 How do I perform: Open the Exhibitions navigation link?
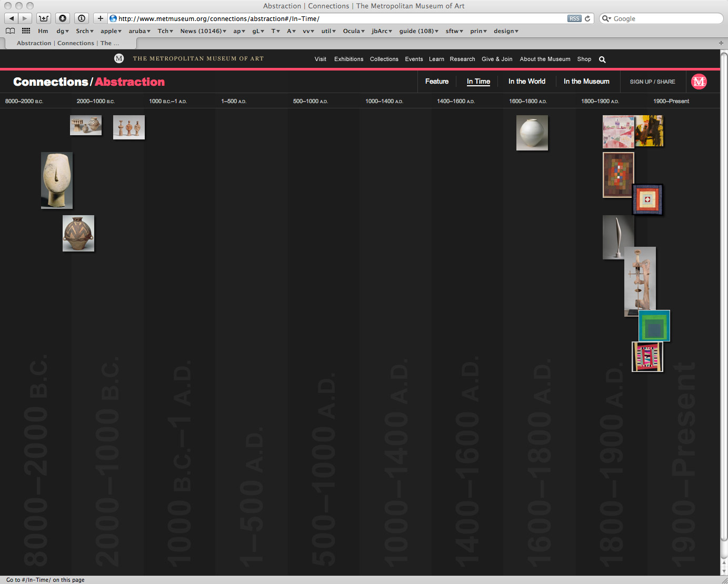(348, 59)
